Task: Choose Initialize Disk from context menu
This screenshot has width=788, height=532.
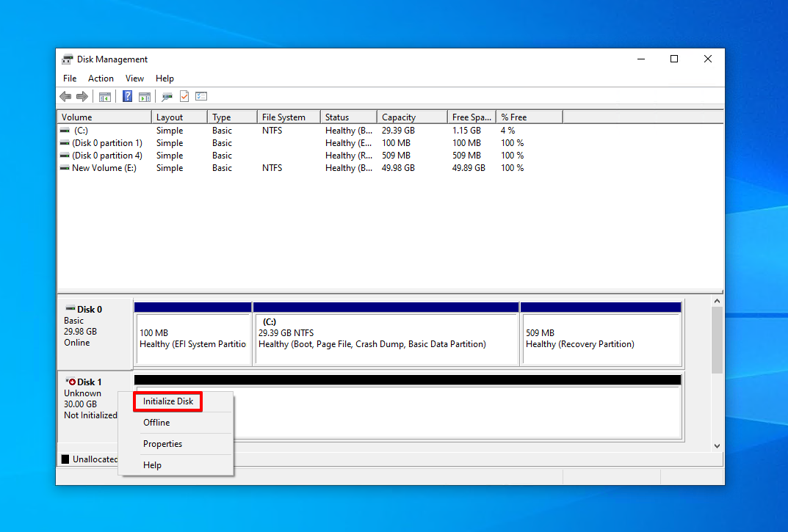Action: 168,401
